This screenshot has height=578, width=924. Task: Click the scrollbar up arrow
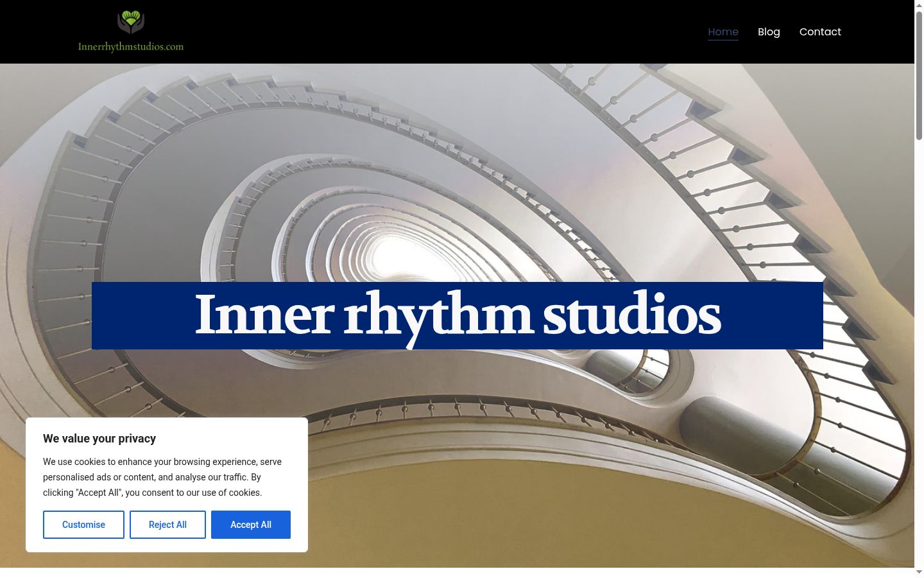919,4
